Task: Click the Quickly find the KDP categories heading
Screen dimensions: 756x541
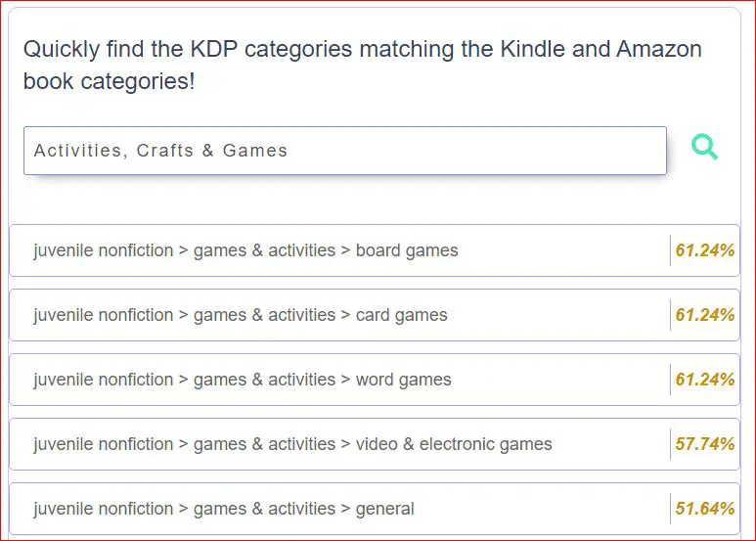Action: 363,65
